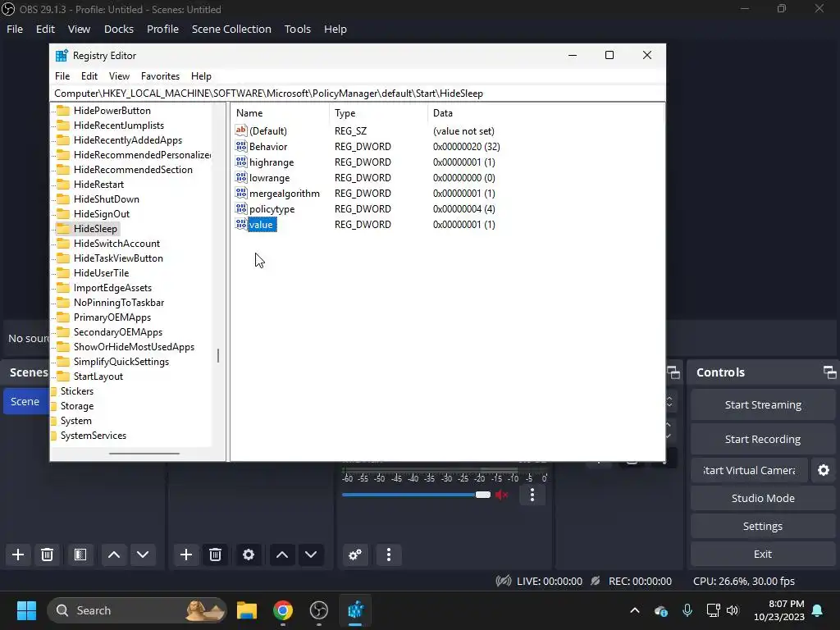Open notifications bell in system tray
This screenshot has height=630, width=840.
click(818, 610)
